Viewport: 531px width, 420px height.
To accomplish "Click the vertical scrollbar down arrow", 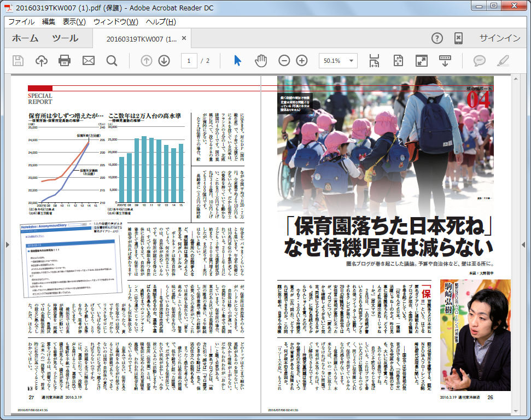I will pyautogui.click(x=516, y=411).
